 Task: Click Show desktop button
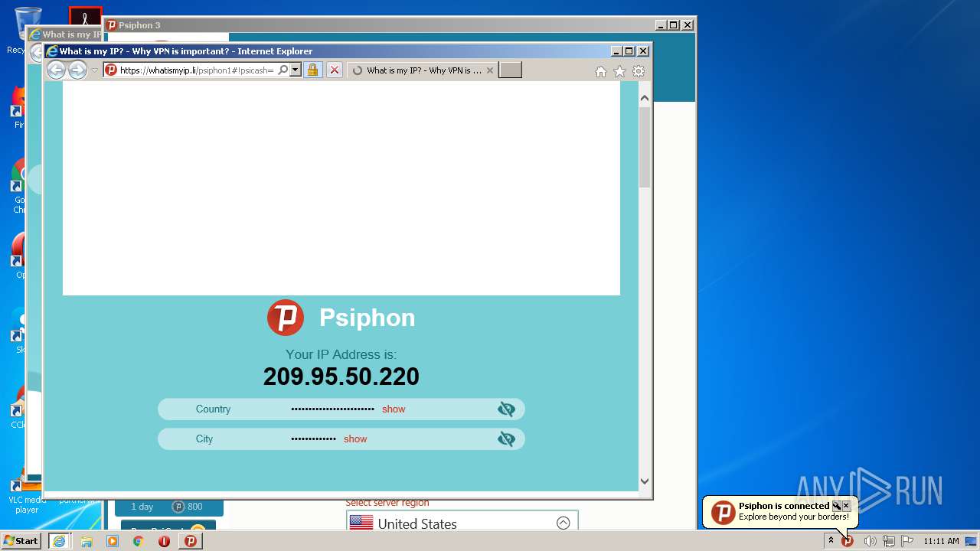pyautogui.click(x=971, y=541)
